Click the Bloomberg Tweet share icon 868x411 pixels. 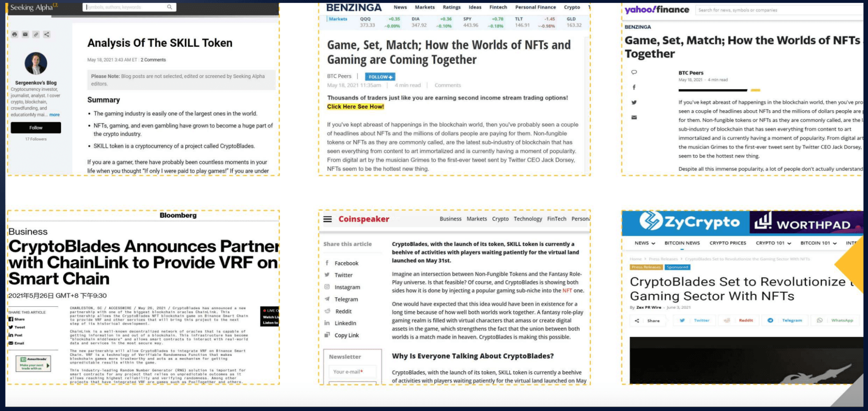(11, 327)
